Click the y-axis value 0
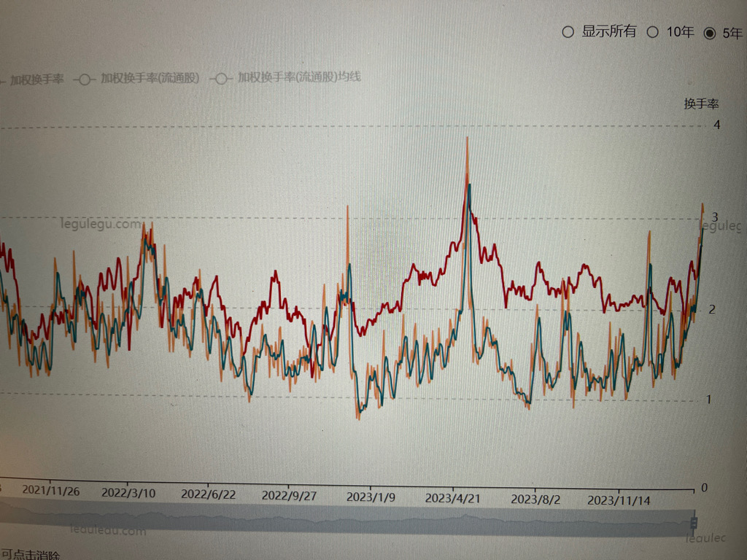 (704, 488)
